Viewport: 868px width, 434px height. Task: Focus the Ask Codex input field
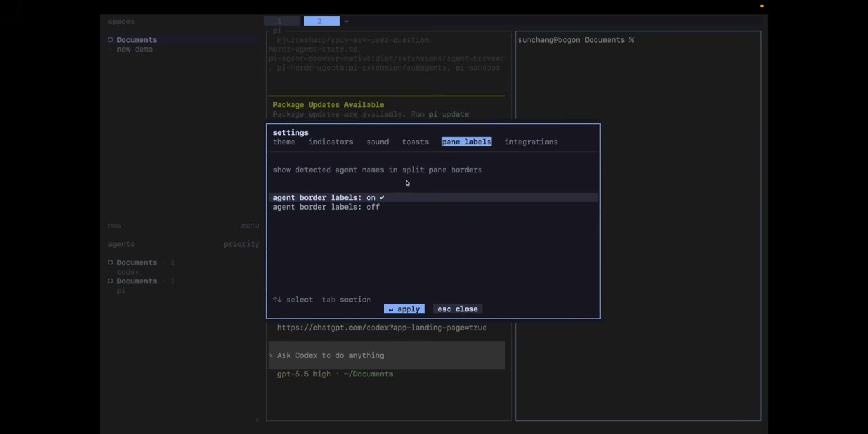pyautogui.click(x=387, y=355)
